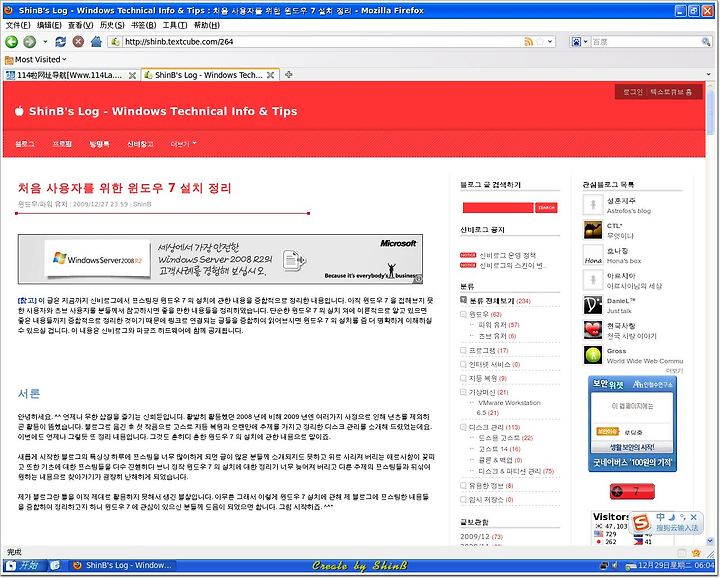720x578 pixels.
Task: Bookmark this page with the star icon
Action: coord(540,42)
